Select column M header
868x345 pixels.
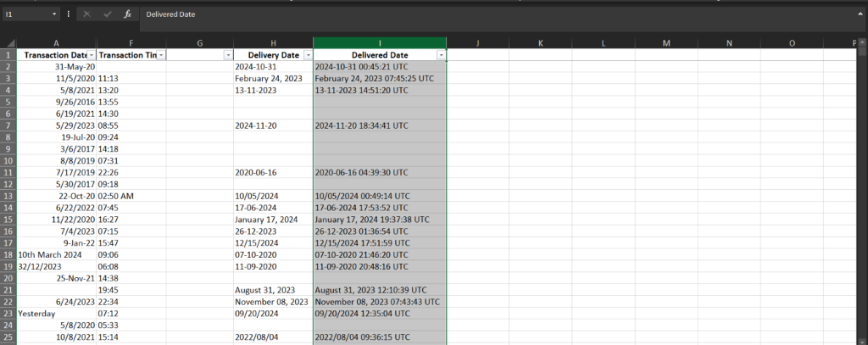click(x=666, y=43)
